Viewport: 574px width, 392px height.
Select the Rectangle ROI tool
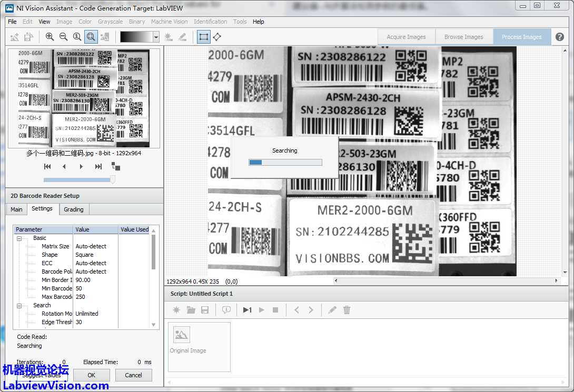click(x=203, y=37)
